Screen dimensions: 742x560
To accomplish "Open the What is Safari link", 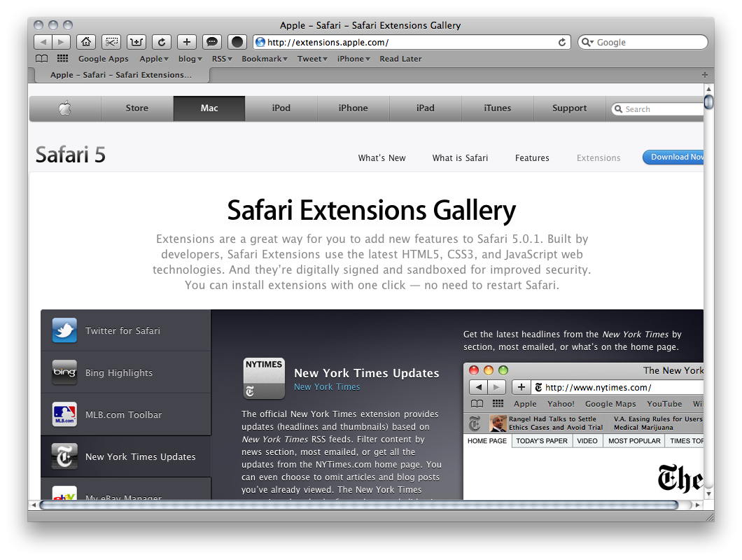I will [x=460, y=157].
